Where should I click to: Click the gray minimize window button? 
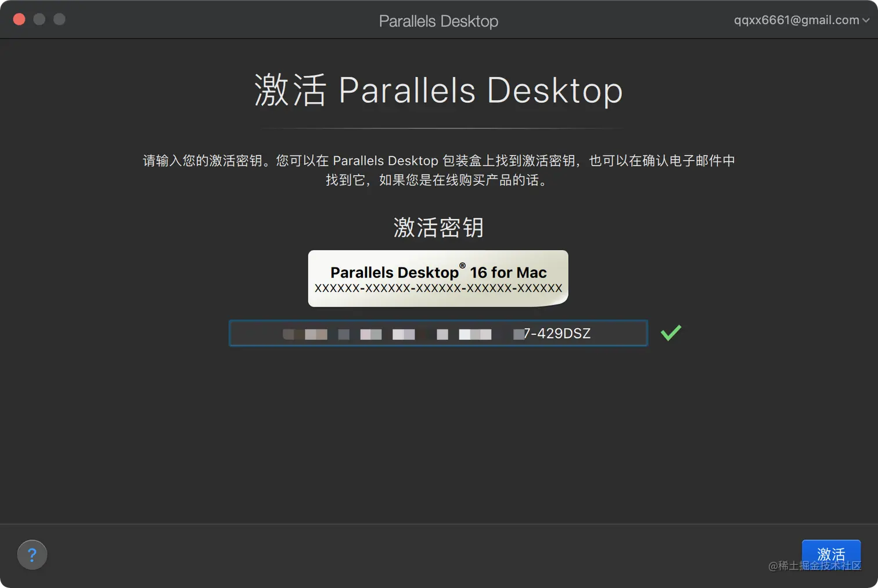point(39,19)
